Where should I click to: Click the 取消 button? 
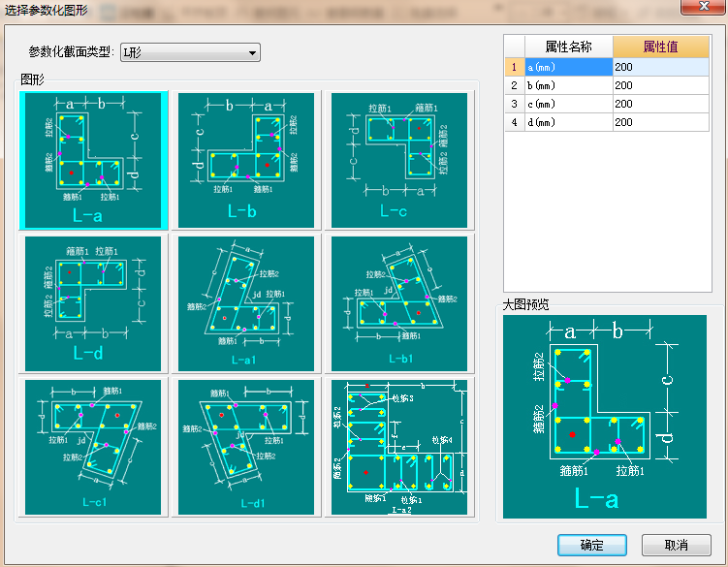click(677, 545)
